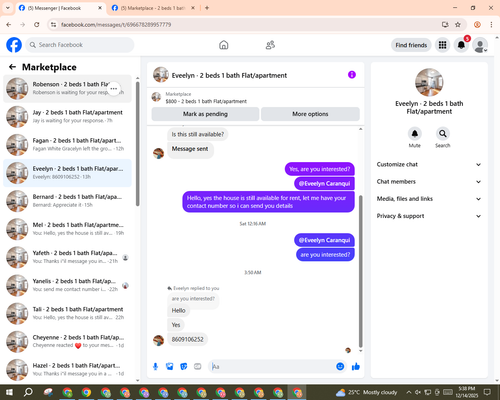
Task: Expand Chat members section
Action: pos(429,182)
